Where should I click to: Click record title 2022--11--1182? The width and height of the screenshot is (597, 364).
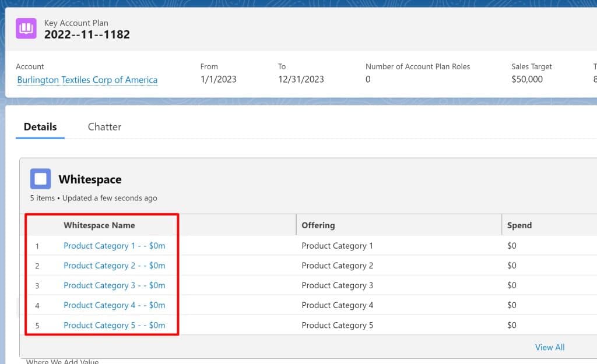coord(87,34)
